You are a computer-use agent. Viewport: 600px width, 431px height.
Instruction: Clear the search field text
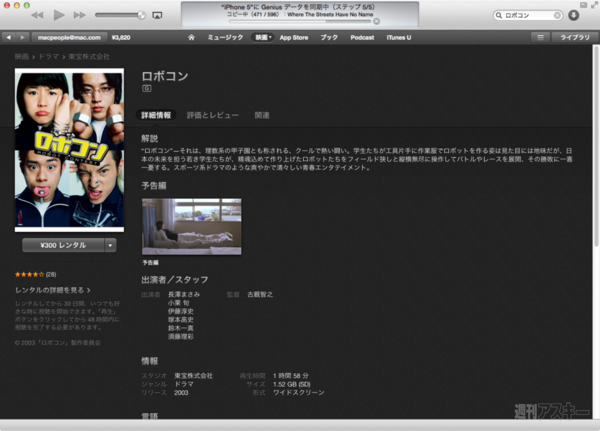click(x=557, y=15)
